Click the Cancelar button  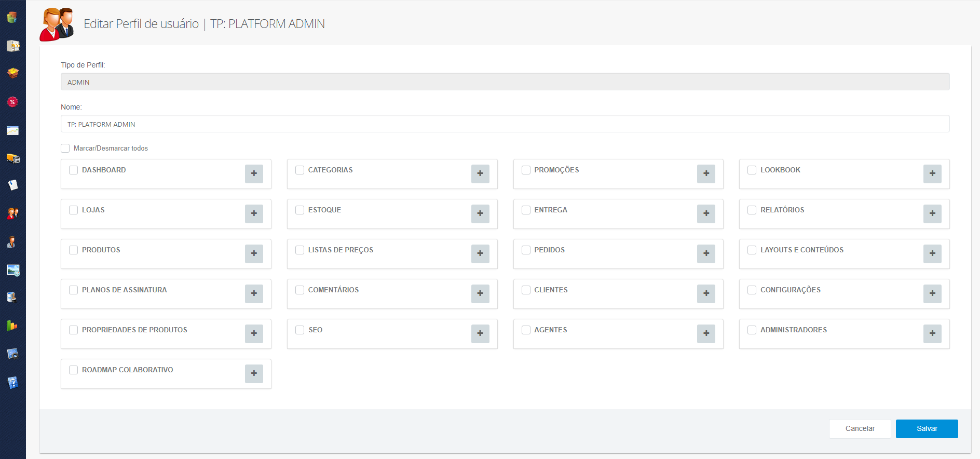point(860,429)
